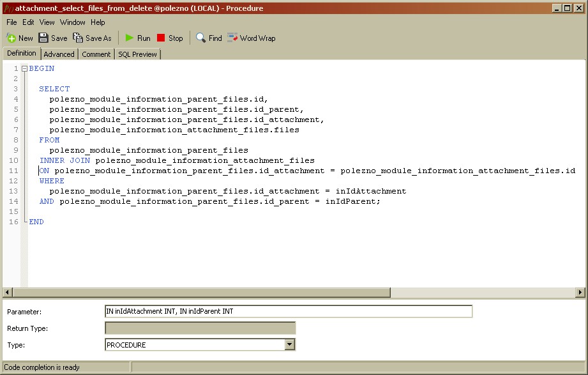Viewport: 588px width, 375px height.
Task: Open the Type dropdown arrow
Action: pyautogui.click(x=289, y=344)
